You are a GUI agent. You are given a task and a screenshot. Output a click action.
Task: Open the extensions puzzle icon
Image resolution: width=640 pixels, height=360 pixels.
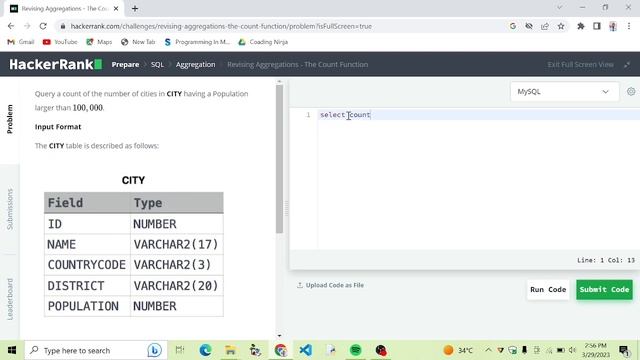[x=580, y=26]
